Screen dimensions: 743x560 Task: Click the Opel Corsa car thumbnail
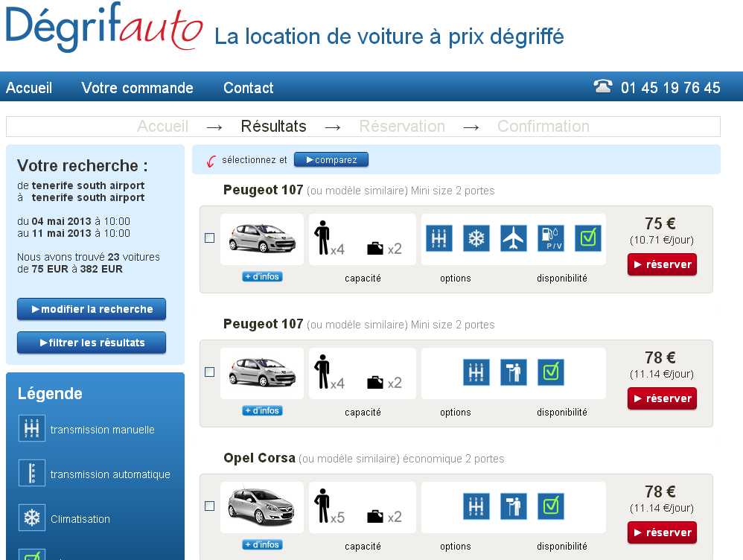[x=262, y=506]
